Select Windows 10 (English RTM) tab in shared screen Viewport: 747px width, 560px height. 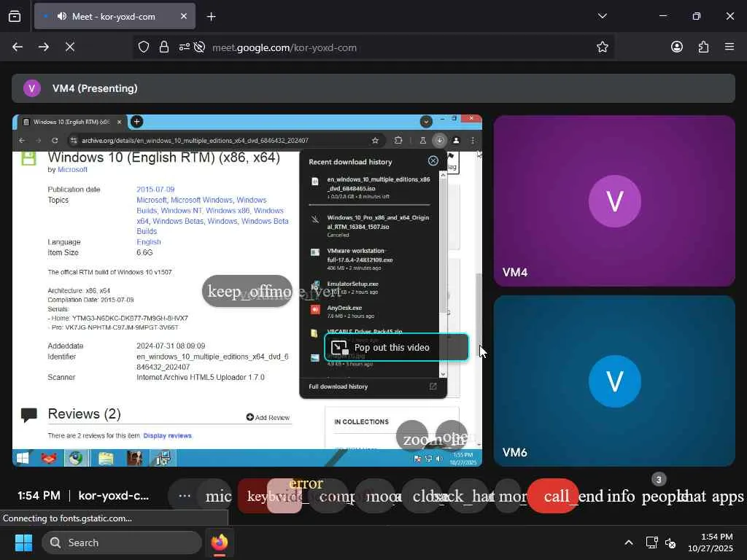click(72, 122)
